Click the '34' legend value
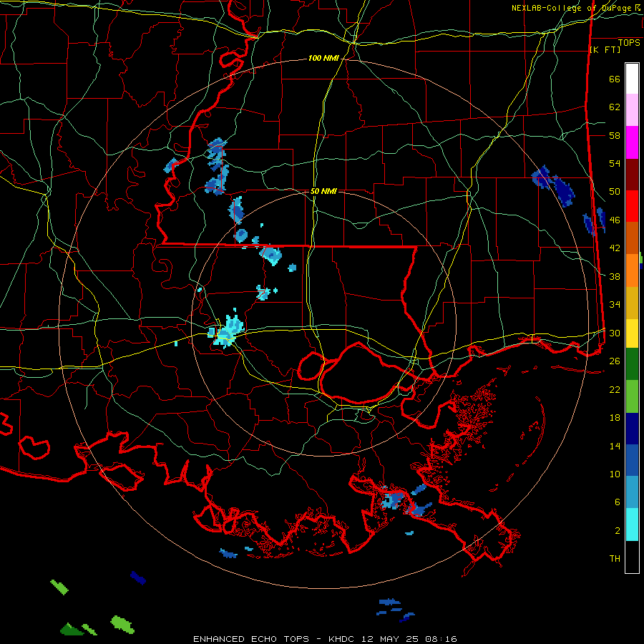 tap(615, 305)
